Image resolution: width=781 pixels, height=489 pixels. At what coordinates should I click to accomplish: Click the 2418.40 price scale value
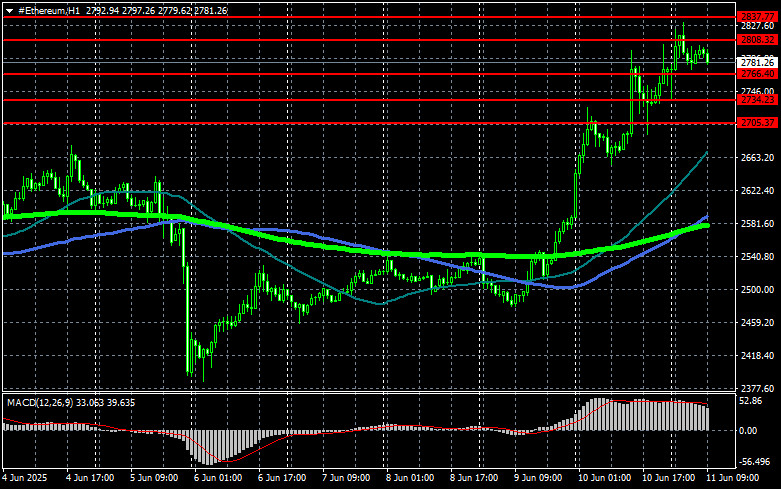click(757, 356)
